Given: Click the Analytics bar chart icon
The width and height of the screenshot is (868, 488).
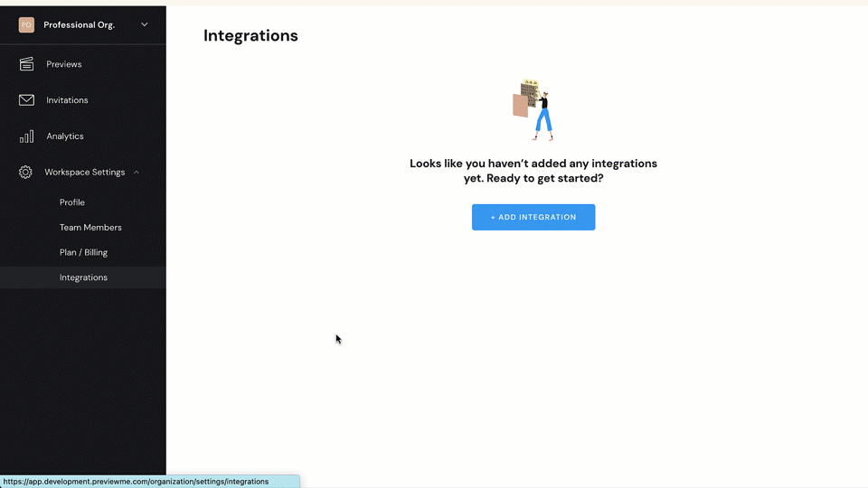Looking at the screenshot, I should pos(26,136).
